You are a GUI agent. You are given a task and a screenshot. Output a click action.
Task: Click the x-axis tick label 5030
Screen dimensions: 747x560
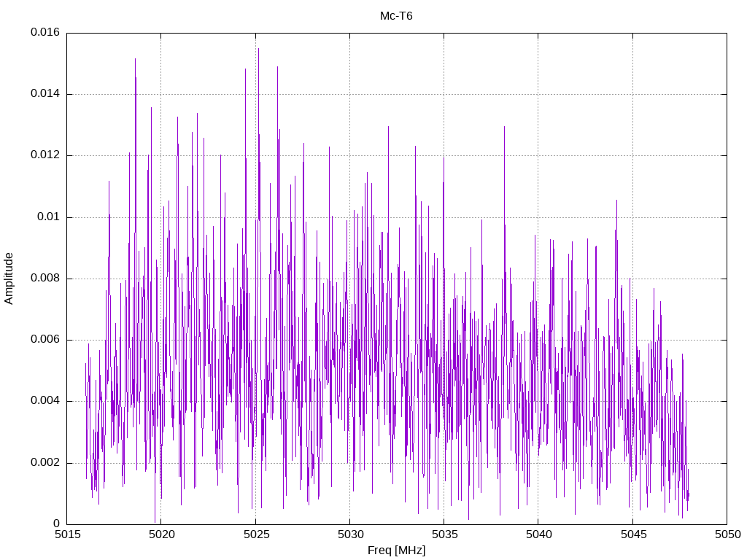pyautogui.click(x=350, y=534)
